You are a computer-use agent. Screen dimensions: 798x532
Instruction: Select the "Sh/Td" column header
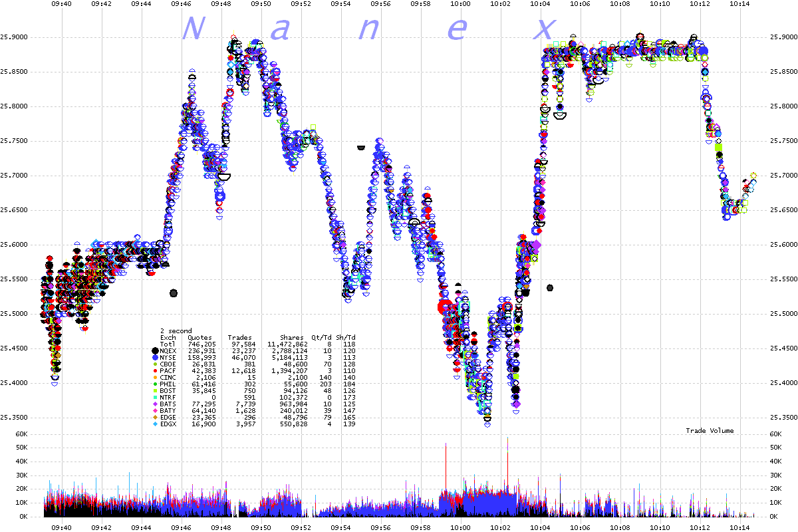click(x=346, y=338)
